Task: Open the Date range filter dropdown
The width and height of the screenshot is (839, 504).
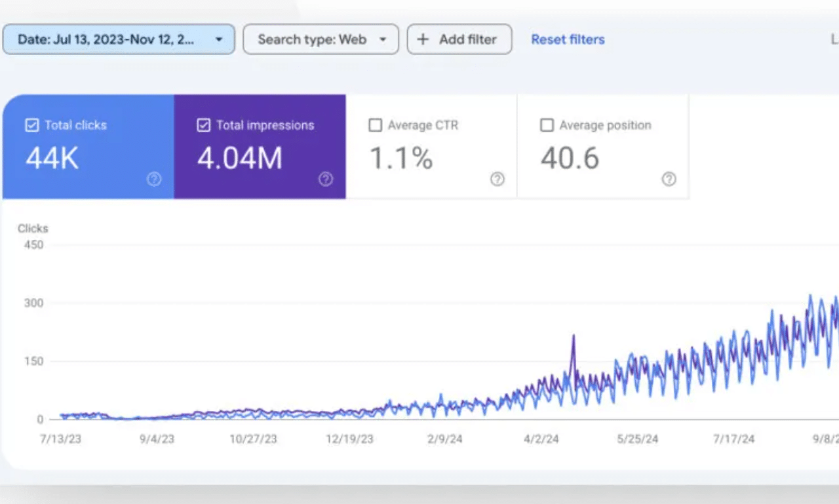Action: tap(119, 39)
